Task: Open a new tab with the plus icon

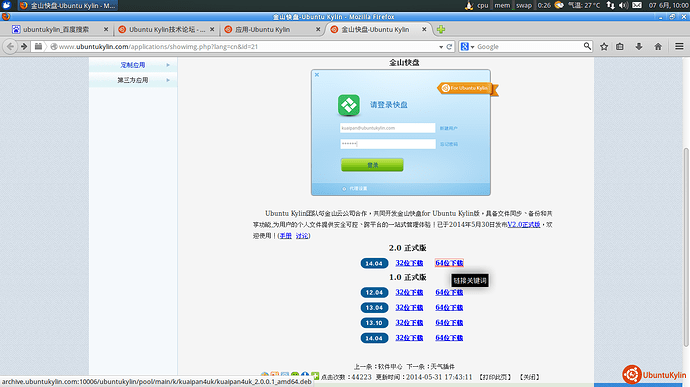Action: pyautogui.click(x=440, y=29)
